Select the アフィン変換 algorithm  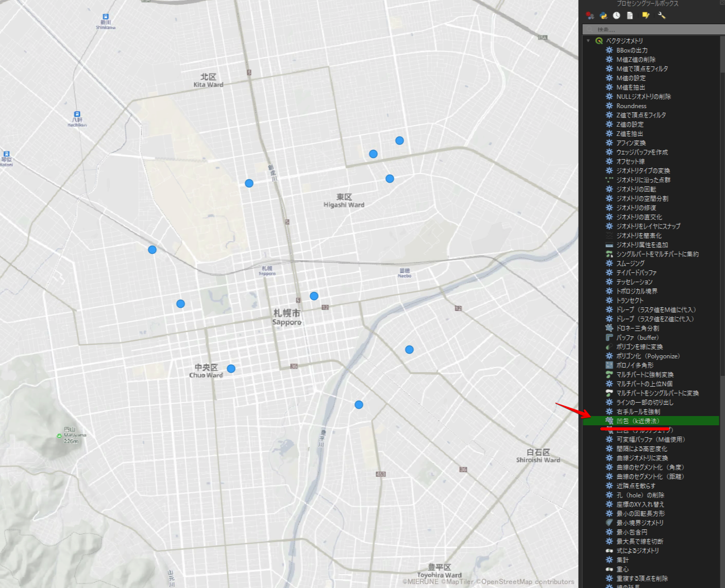631,143
